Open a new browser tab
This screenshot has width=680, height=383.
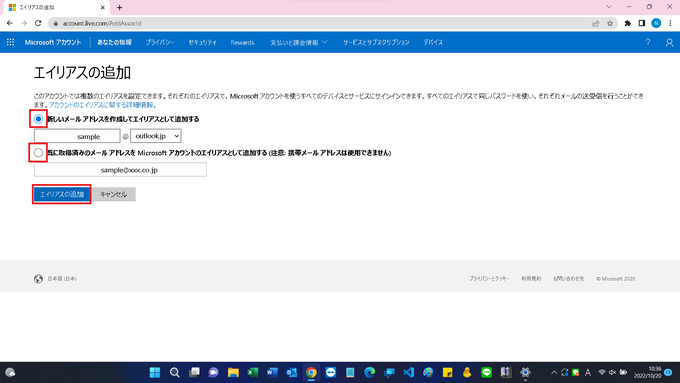point(119,7)
